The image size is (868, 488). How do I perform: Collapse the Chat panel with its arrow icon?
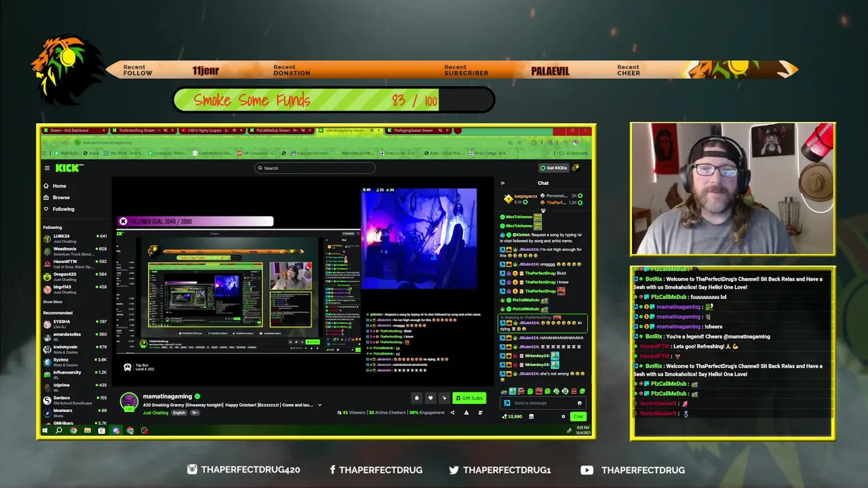[502, 183]
